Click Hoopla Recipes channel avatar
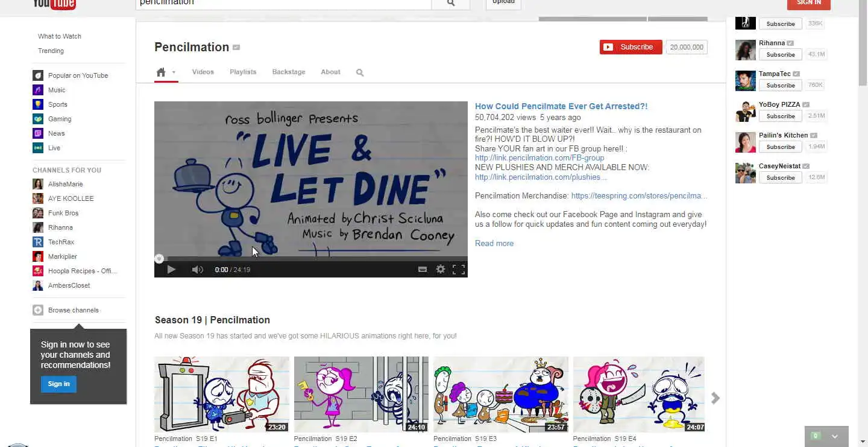The width and height of the screenshot is (868, 447). point(38,271)
